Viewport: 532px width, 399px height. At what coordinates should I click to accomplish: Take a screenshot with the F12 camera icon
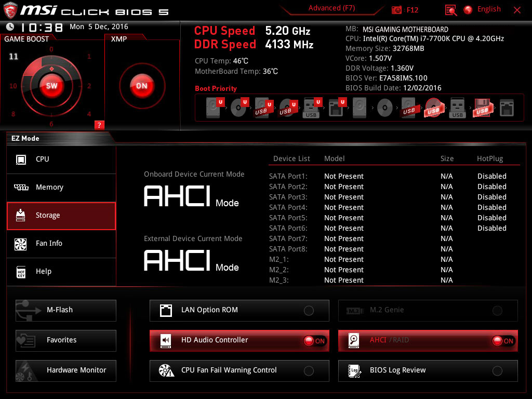coord(396,10)
